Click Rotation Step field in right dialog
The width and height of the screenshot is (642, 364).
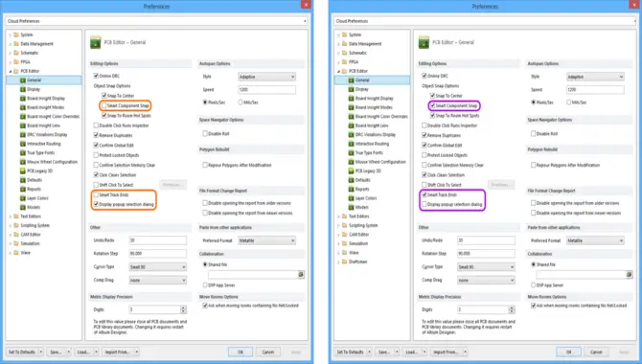point(486,254)
